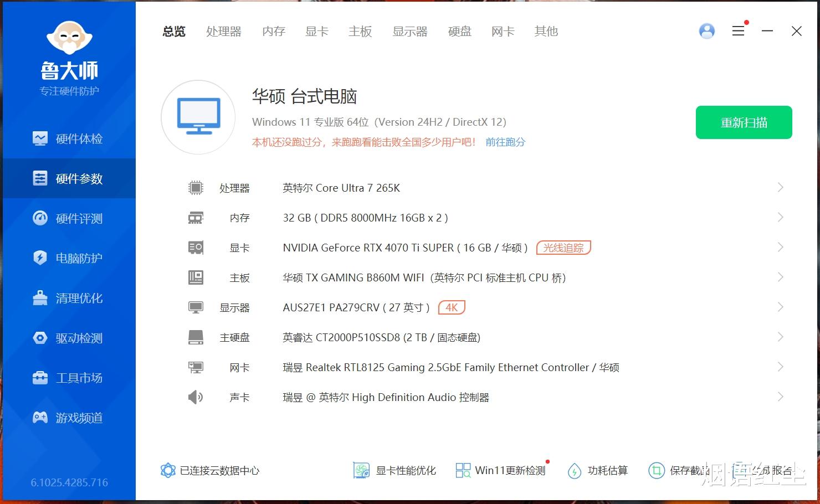Viewport: 820px width, 504px height.
Task: Open the 显卡 tab
Action: tap(317, 32)
